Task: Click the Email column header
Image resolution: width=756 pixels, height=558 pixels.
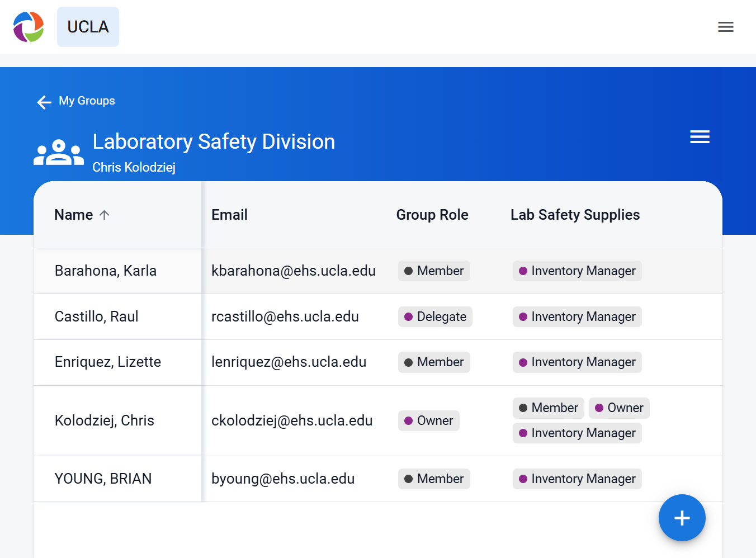Action: 229,215
